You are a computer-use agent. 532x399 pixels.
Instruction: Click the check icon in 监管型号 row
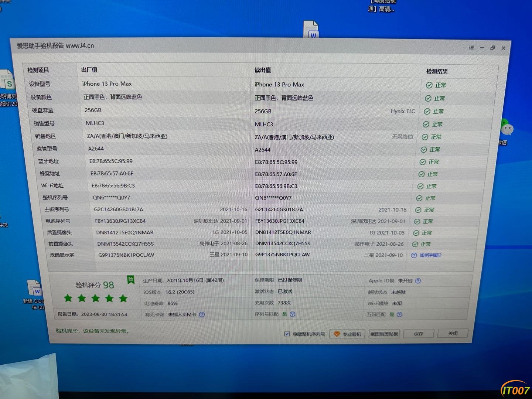click(x=423, y=150)
